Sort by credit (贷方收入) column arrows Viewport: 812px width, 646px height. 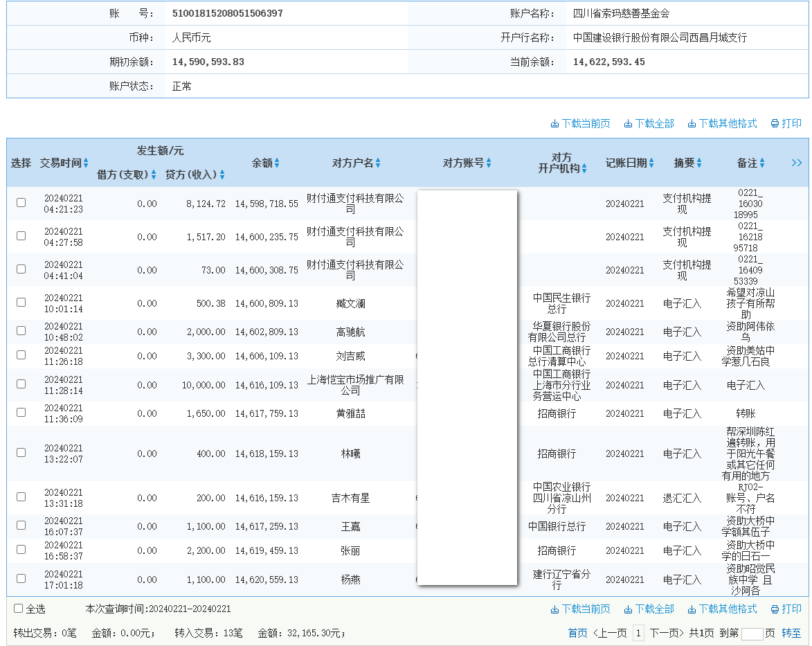click(x=222, y=175)
